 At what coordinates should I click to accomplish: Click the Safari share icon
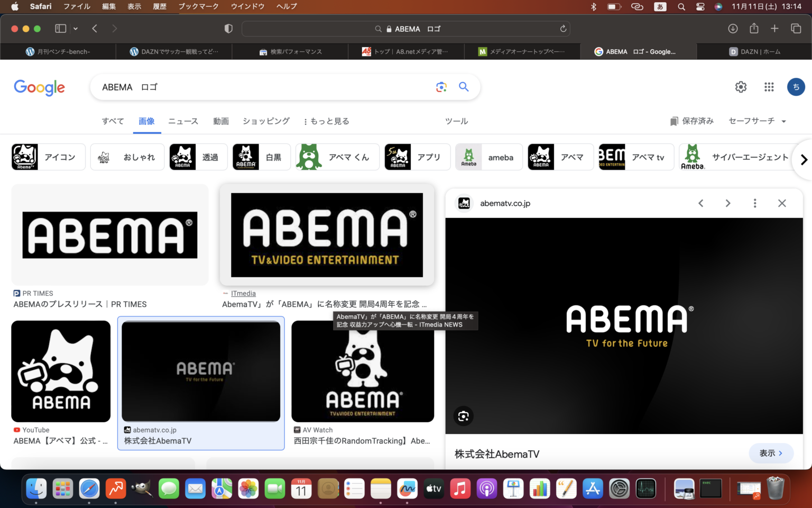point(754,28)
